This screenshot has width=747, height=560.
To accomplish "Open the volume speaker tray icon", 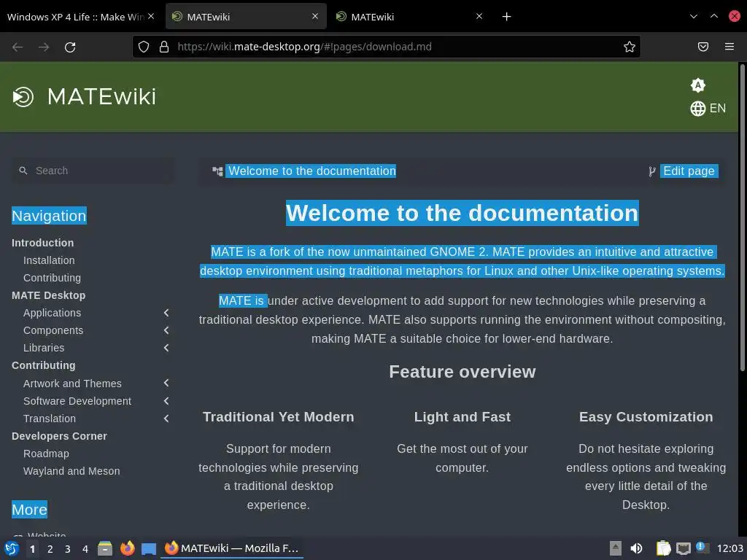I will [636, 548].
